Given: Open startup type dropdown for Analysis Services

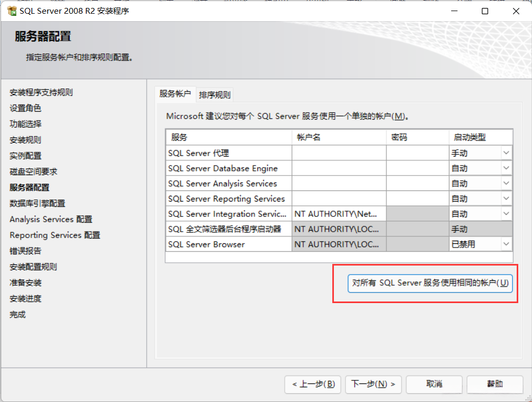Looking at the screenshot, I should pos(506,184).
